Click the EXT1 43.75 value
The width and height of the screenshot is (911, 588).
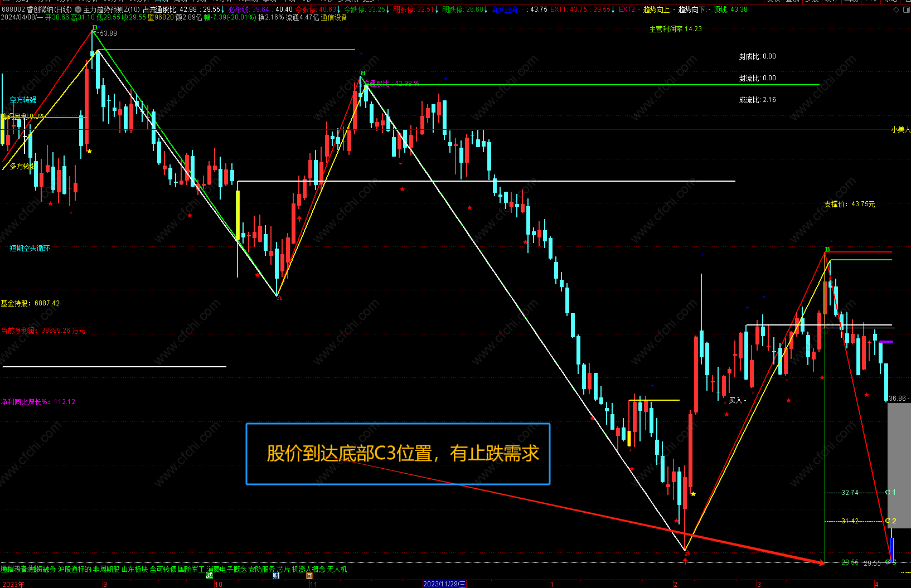pos(569,9)
